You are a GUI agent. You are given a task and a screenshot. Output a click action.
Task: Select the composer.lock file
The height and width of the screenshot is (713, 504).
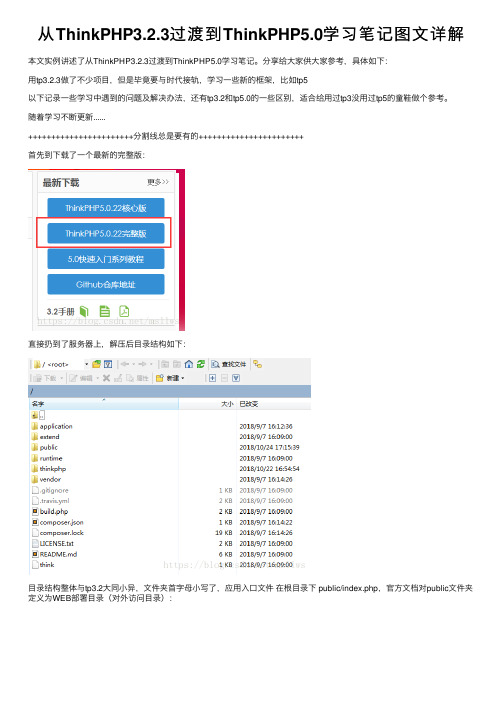click(x=57, y=532)
